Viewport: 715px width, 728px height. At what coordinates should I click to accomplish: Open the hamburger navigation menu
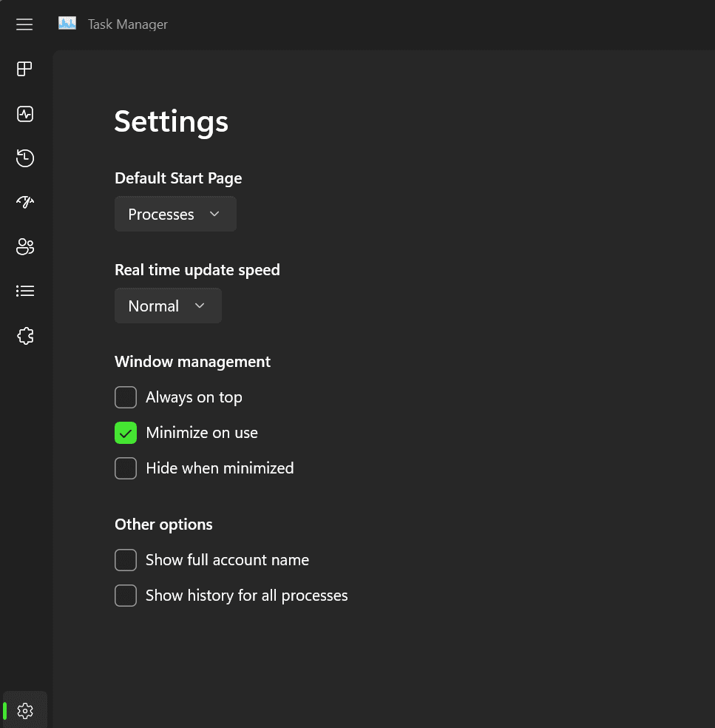(x=24, y=24)
